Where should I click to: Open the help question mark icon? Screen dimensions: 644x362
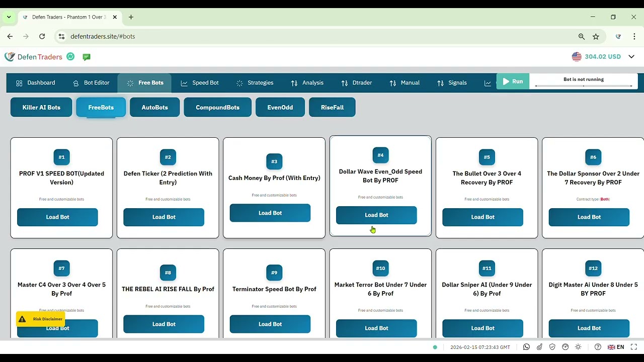pos(598,347)
